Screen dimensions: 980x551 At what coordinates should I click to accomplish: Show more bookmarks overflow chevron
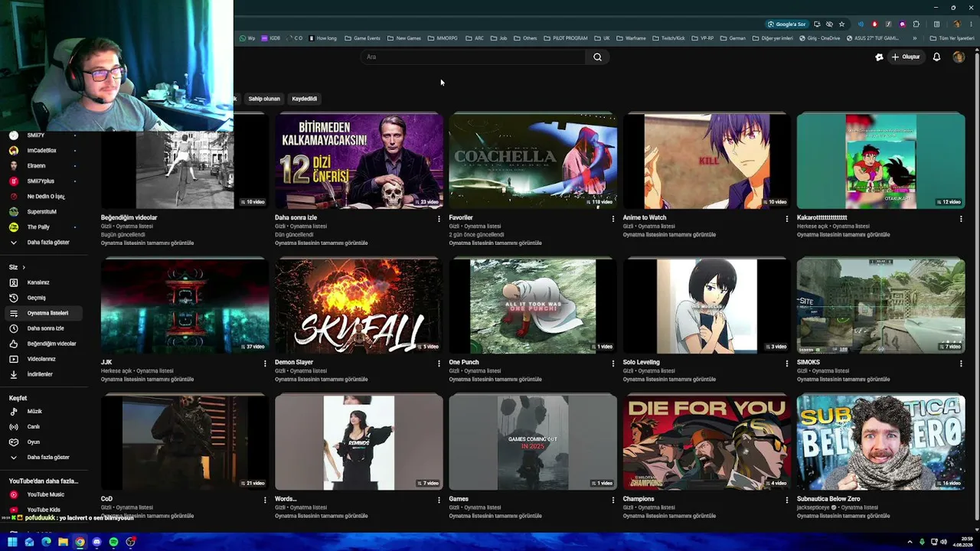click(914, 38)
